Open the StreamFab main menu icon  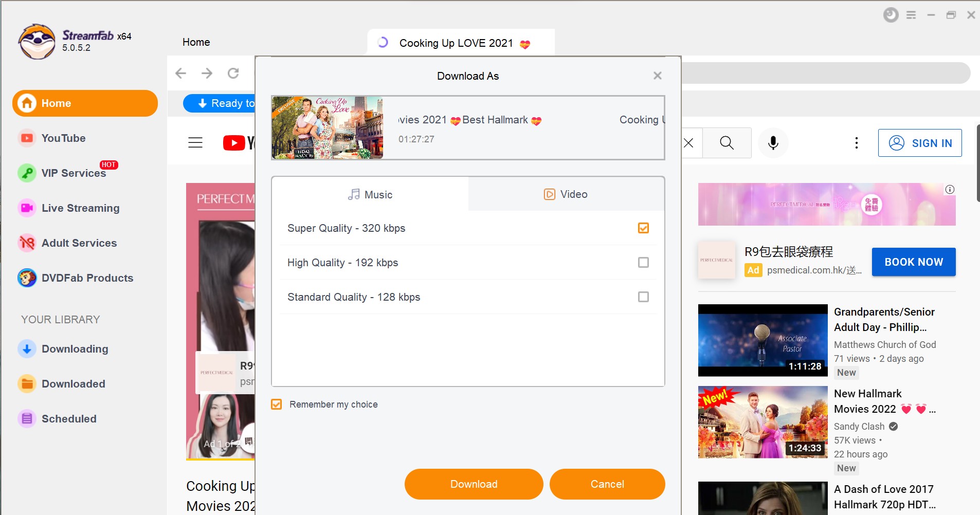click(x=911, y=15)
